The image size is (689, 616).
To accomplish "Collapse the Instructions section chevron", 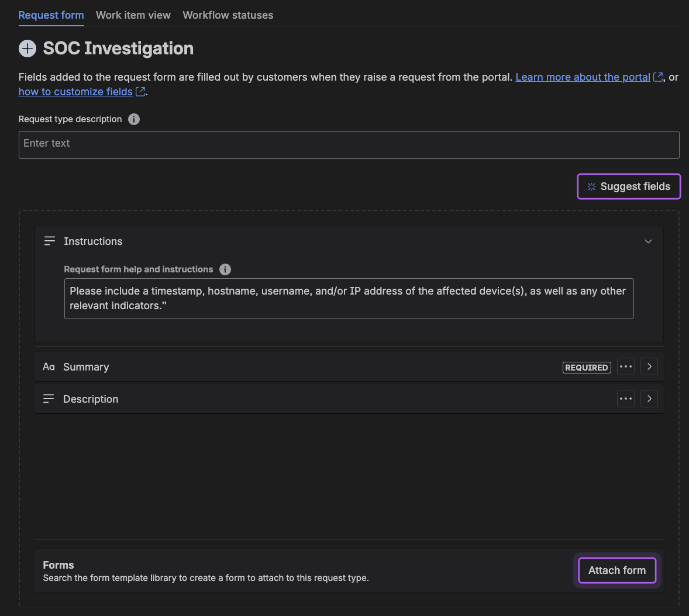I will 648,241.
